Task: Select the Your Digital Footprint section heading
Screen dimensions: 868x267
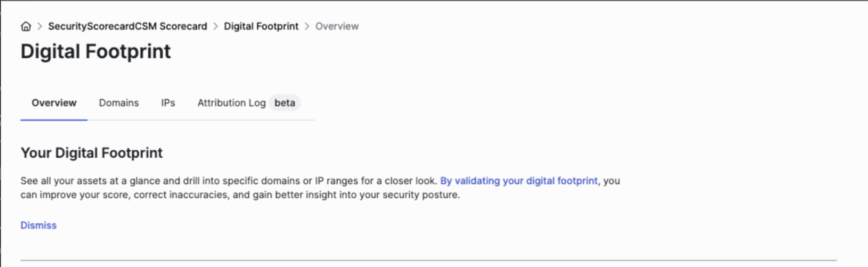Action: (x=91, y=153)
